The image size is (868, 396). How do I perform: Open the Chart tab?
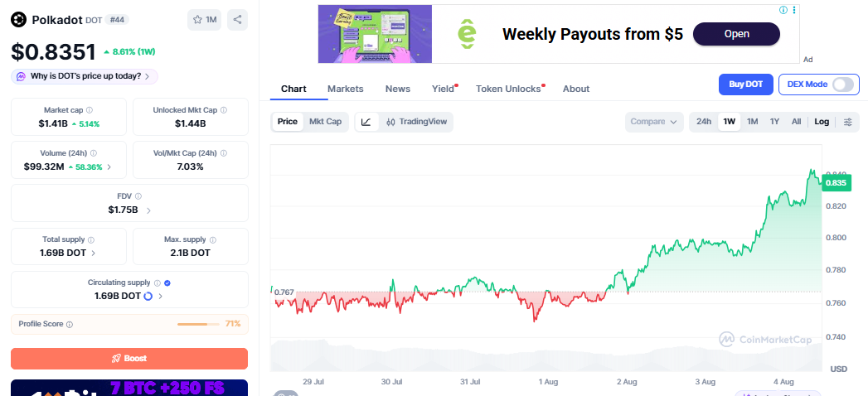tap(293, 89)
